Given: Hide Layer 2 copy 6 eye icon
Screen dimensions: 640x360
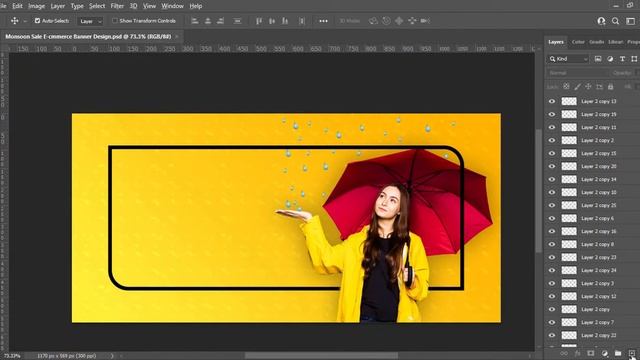Looking at the screenshot, I should [x=552, y=218].
